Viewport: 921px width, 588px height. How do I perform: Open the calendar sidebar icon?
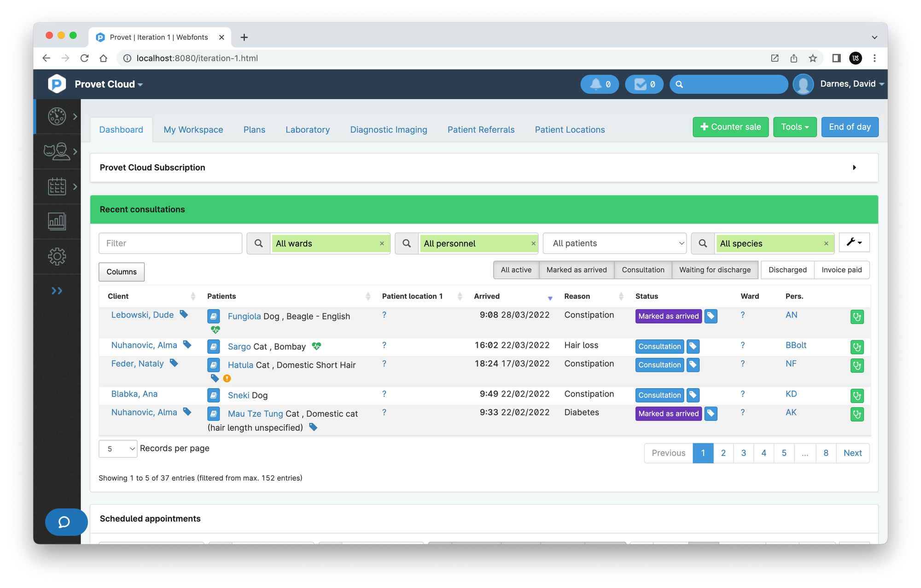(x=57, y=186)
